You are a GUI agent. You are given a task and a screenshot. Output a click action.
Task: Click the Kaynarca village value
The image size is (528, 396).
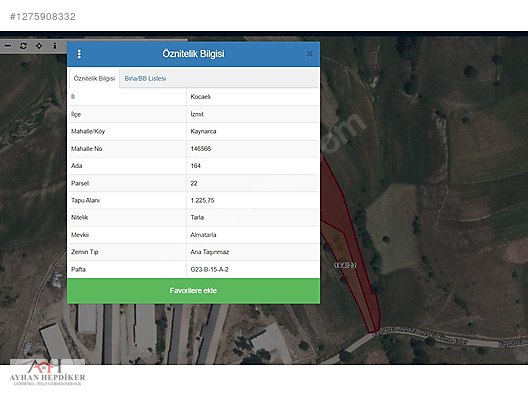click(x=203, y=131)
